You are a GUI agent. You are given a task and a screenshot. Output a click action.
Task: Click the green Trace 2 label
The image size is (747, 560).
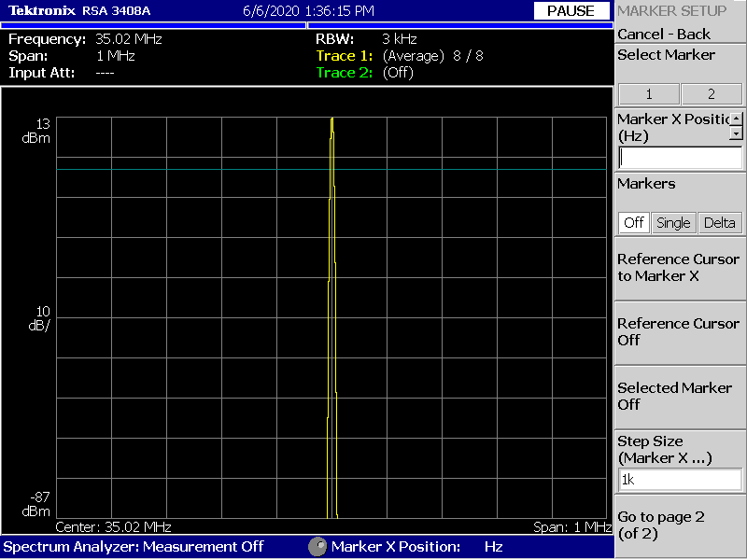click(x=345, y=73)
